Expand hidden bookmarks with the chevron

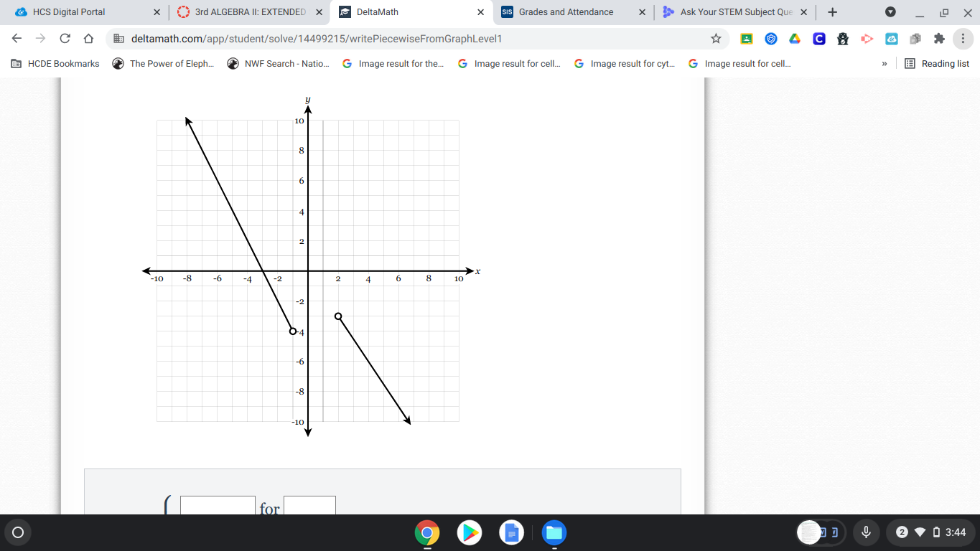click(885, 63)
